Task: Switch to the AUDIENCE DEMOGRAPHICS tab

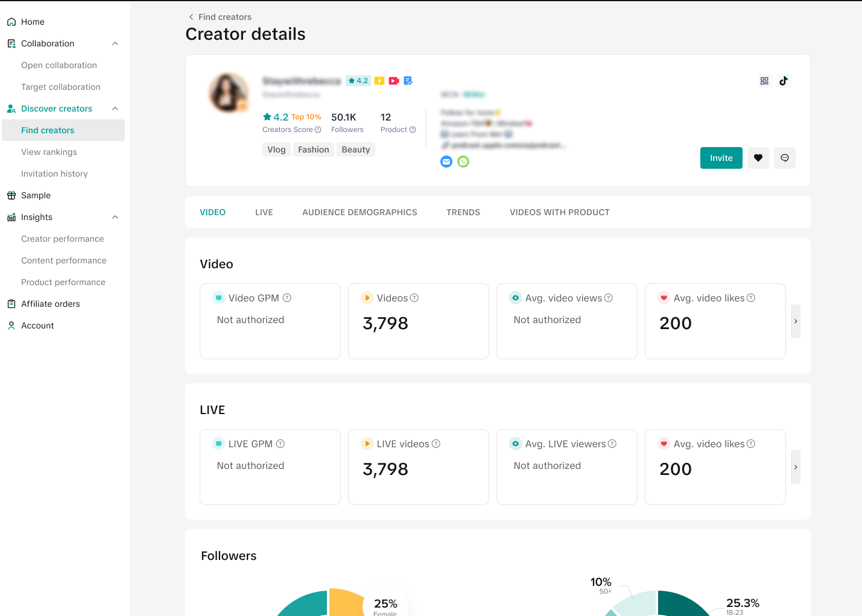Action: (x=360, y=212)
